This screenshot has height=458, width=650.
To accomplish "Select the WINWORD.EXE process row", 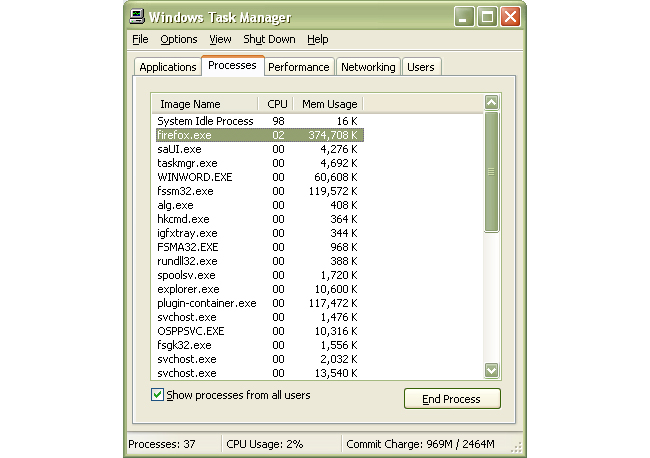I will (195, 177).
